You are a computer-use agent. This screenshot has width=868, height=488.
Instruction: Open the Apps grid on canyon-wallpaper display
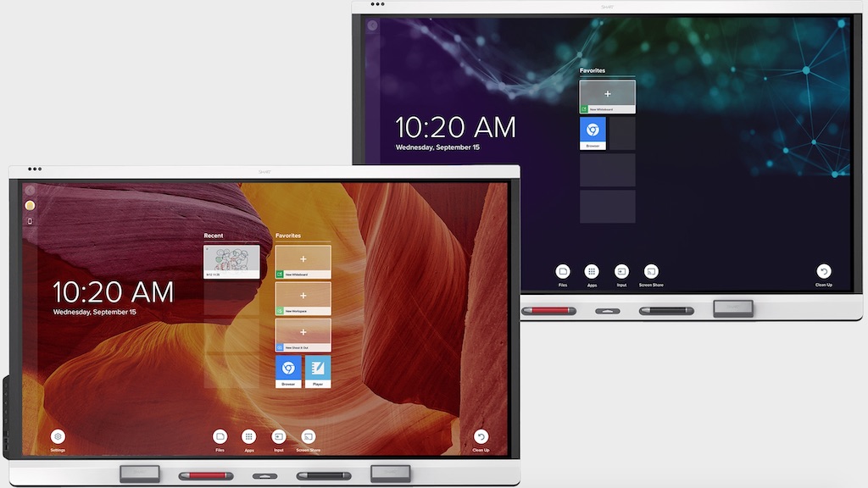249,437
